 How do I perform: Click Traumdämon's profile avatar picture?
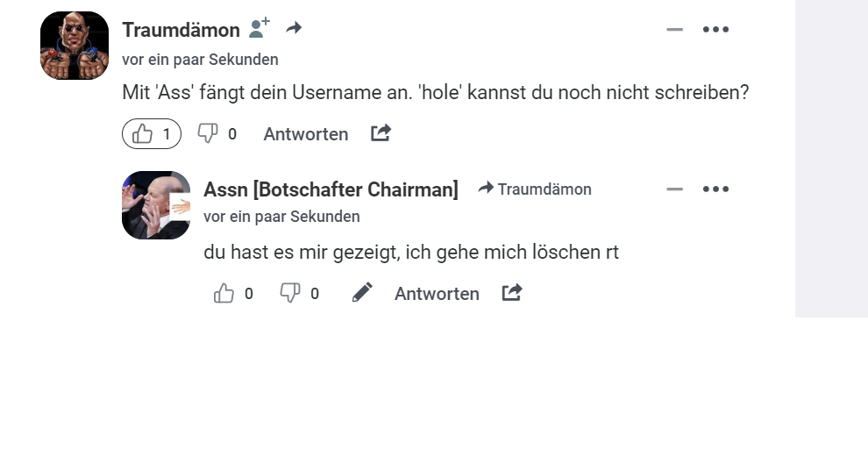pyautogui.click(x=75, y=46)
